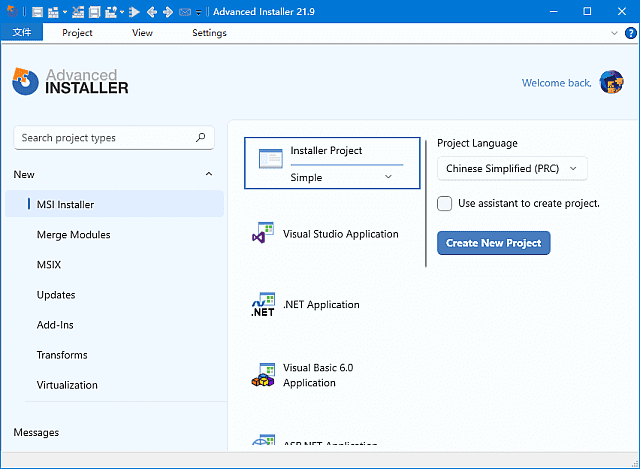This screenshot has width=640, height=469.
Task: Enable Use assistant to create project
Action: [x=444, y=203]
